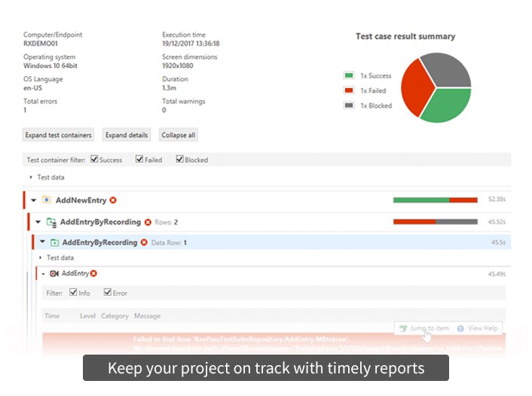The image size is (532, 396).
Task: Click the AddEntryByRecording Data Row 1 play icon
Action: click(x=54, y=242)
